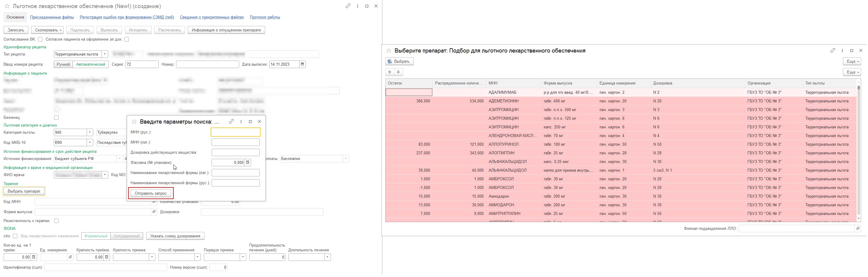Copy link icon in main form header

coord(348,6)
